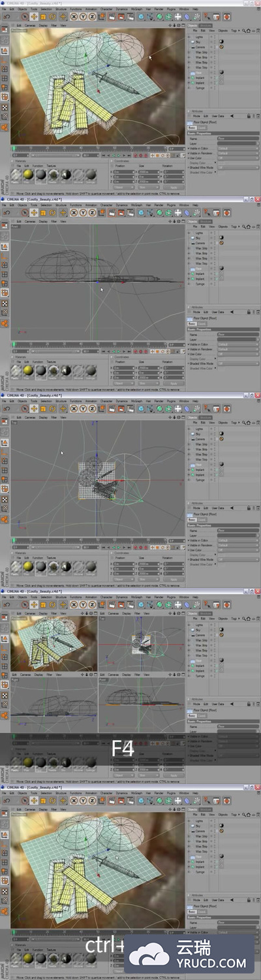Open Visible in Renderer dropdown in the first screenshot
The height and width of the screenshot is (980, 261).
tap(238, 153)
